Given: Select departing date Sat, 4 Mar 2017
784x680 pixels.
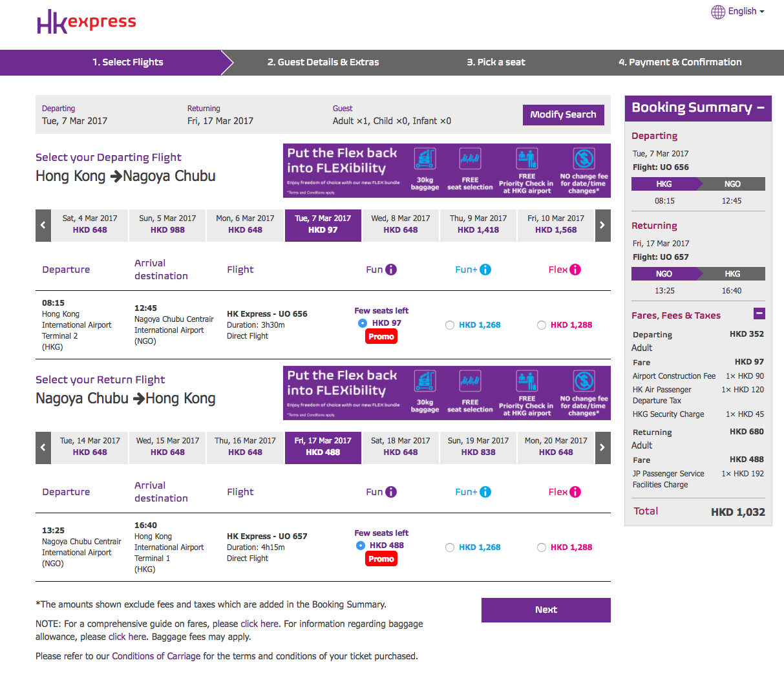Looking at the screenshot, I should (x=90, y=225).
